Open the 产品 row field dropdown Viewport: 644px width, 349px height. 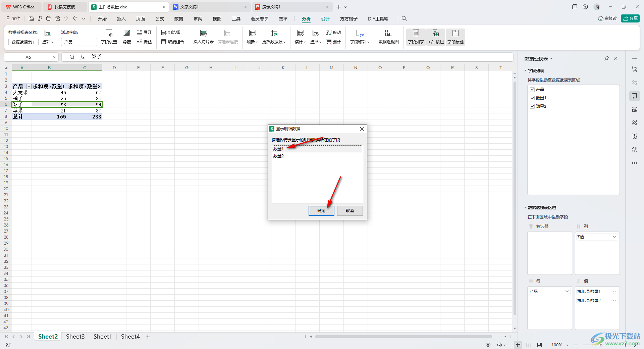[x=567, y=292]
